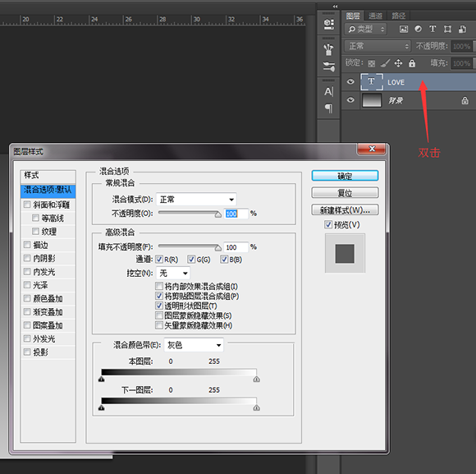Enable the 描边 checkbox

(x=27, y=245)
